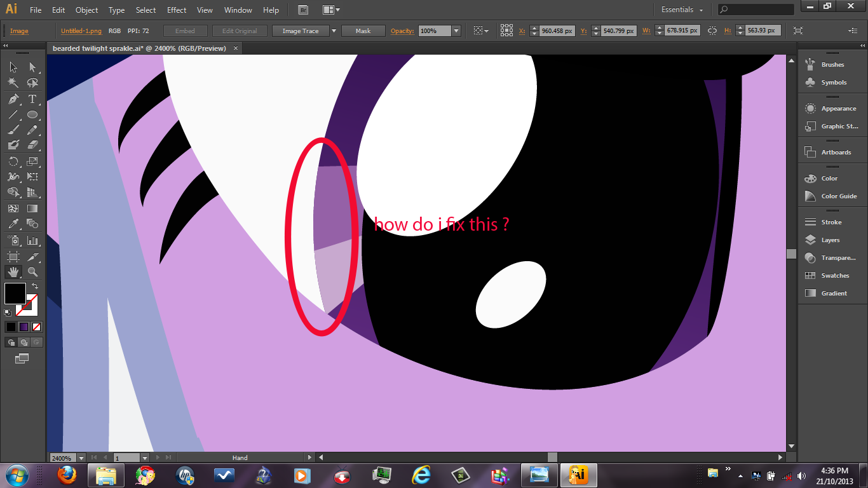This screenshot has height=488, width=868.
Task: Expand the Align options dropdown
Action: coord(481,30)
